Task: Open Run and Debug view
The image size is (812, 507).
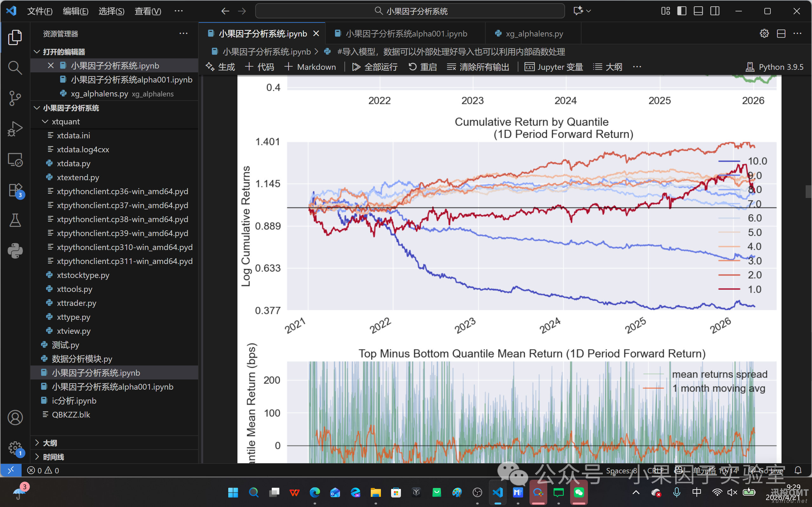Action: click(x=15, y=129)
